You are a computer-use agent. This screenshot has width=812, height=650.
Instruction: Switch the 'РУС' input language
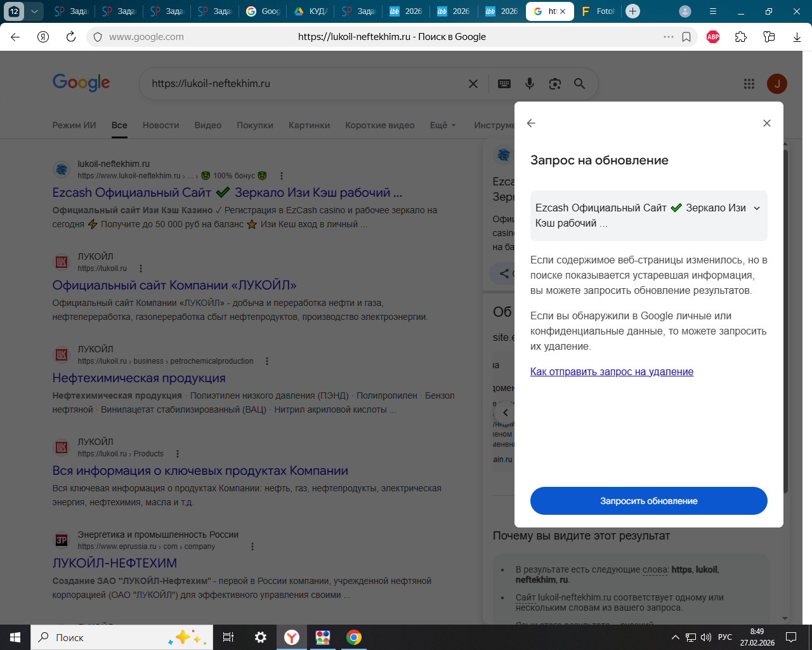[x=725, y=637]
